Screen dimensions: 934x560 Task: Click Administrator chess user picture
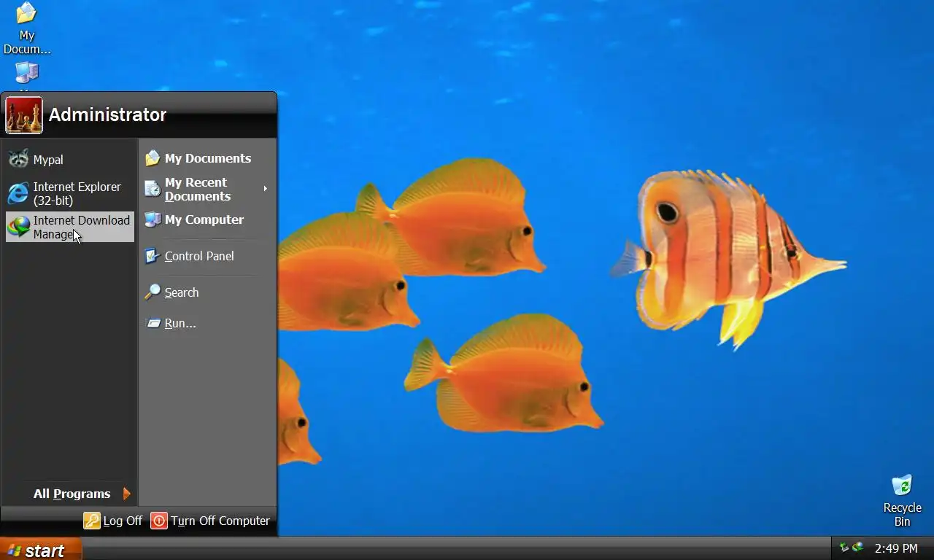(24, 115)
